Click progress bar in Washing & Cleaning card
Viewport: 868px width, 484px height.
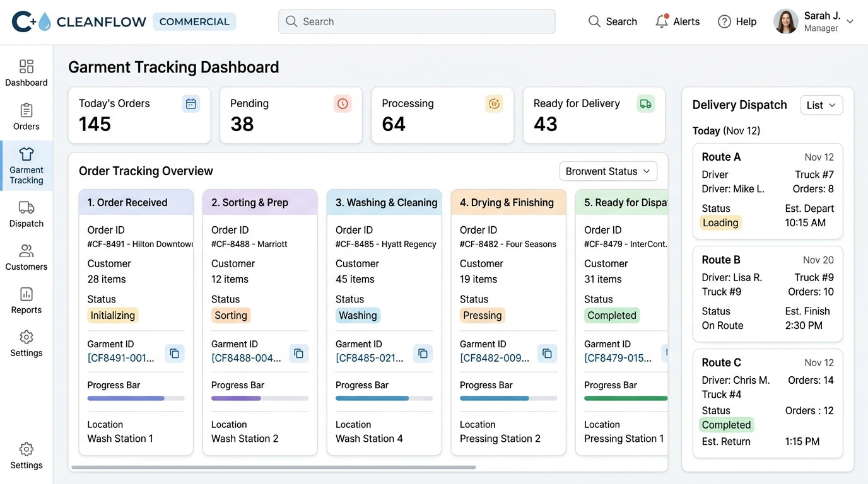click(x=384, y=398)
